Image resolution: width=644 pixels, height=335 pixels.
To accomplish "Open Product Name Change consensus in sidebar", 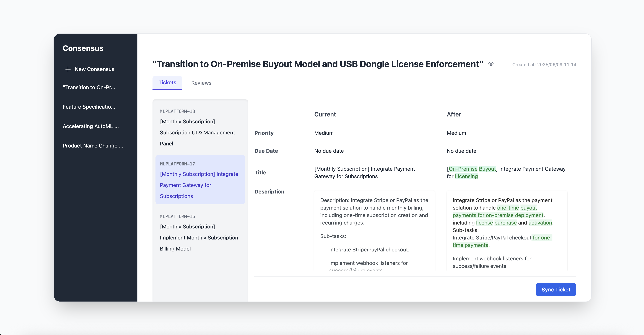I will coord(93,146).
